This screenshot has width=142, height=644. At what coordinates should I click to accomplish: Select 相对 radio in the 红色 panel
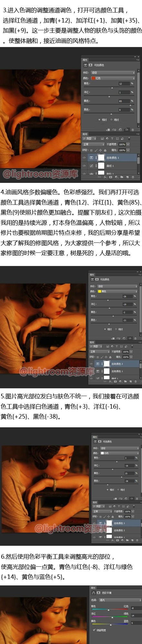click(99, 119)
